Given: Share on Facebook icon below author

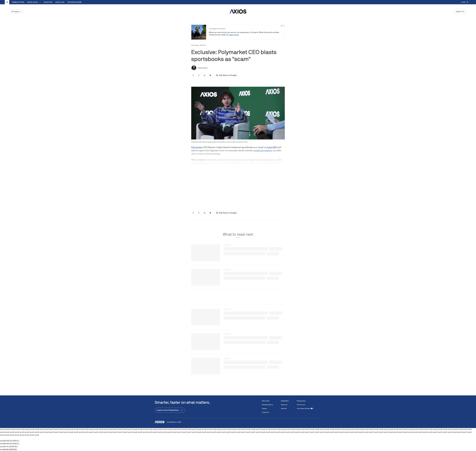Looking at the screenshot, I should tap(193, 75).
